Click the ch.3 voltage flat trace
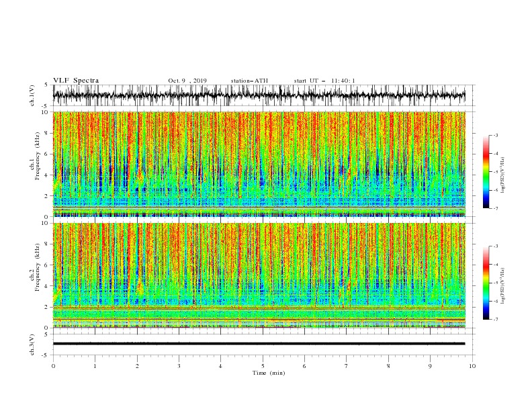532x411 pixels. coord(259,344)
